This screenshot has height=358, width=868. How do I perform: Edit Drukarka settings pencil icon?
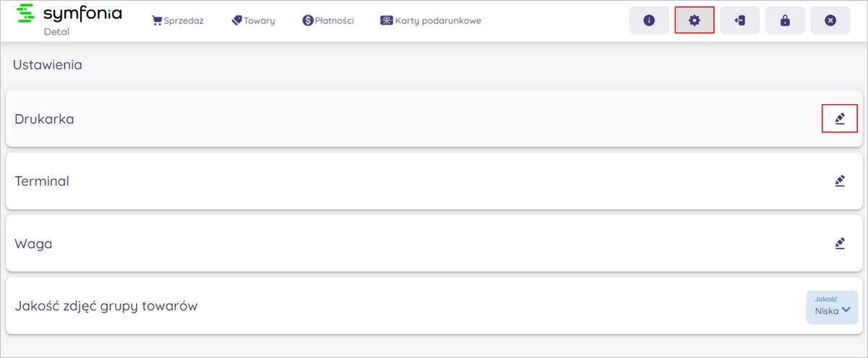tap(839, 119)
